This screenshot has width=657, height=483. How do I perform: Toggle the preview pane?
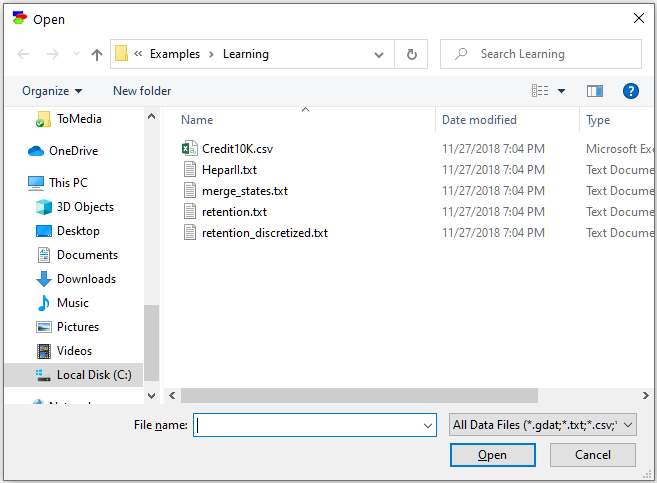click(x=595, y=91)
